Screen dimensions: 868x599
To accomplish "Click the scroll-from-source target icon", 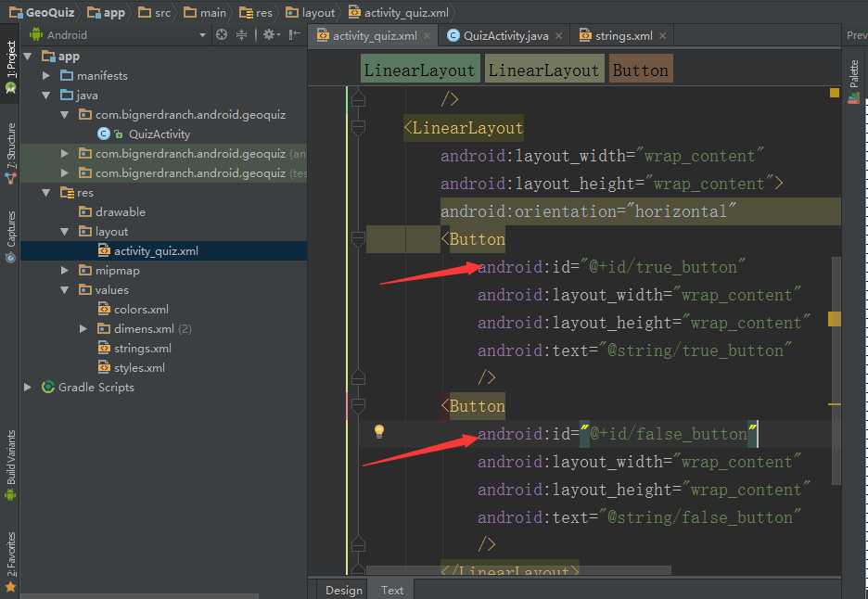I will [x=222, y=35].
